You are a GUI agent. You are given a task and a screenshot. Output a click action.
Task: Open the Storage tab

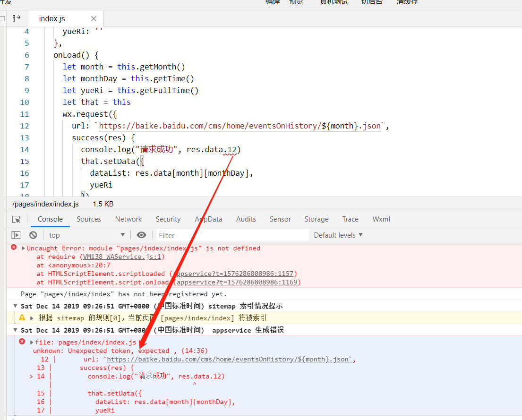click(317, 219)
